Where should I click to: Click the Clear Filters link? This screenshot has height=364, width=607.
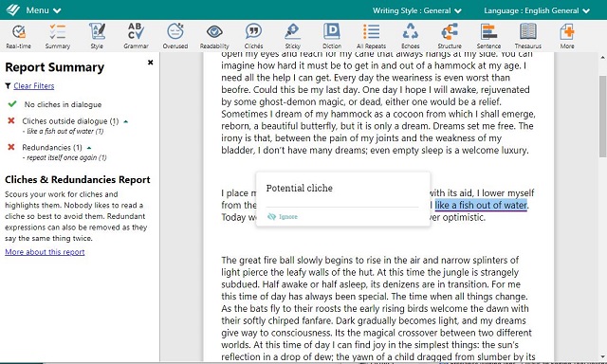click(x=34, y=86)
